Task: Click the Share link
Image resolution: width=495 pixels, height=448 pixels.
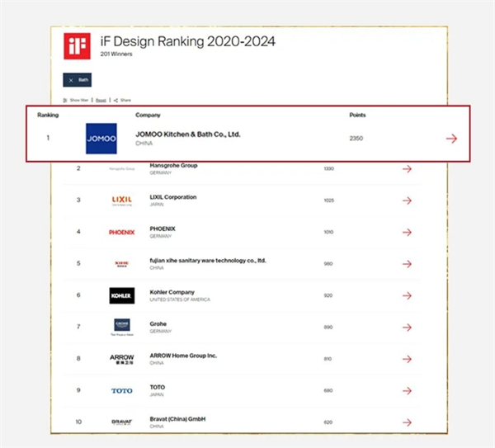Action: 122,100
